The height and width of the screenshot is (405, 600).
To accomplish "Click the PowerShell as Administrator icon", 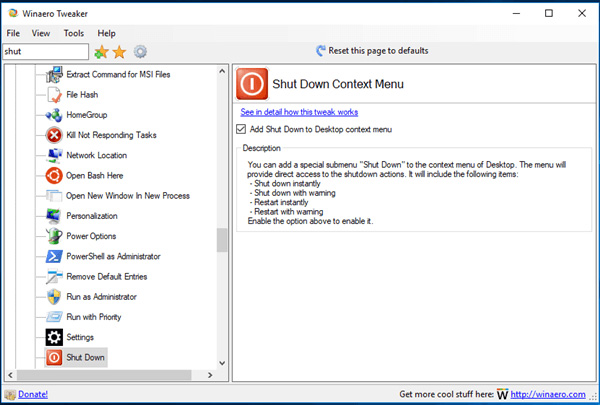I will tap(54, 256).
